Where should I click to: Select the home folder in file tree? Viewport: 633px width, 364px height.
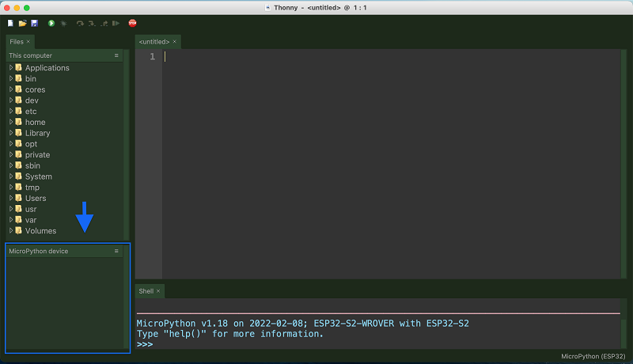coord(35,123)
